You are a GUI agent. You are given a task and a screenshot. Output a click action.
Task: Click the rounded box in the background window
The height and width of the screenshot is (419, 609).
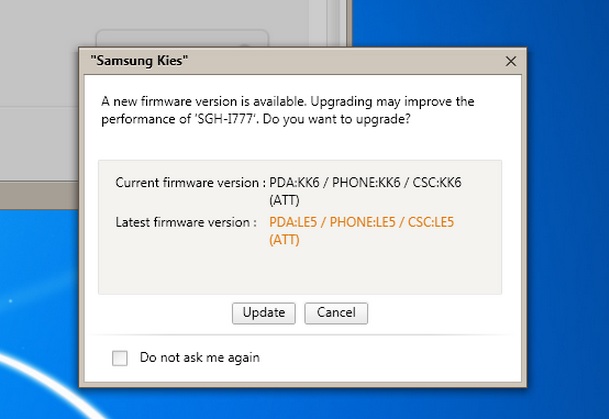[x=182, y=38]
